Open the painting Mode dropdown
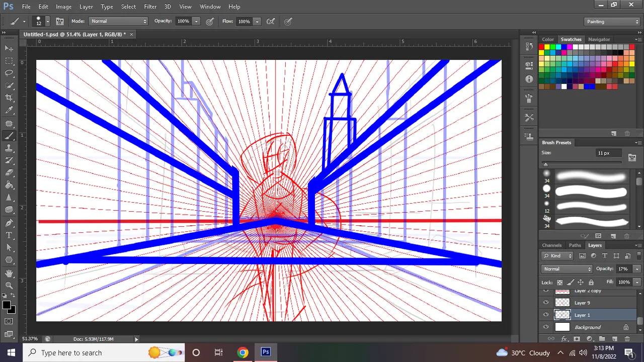 [118, 21]
